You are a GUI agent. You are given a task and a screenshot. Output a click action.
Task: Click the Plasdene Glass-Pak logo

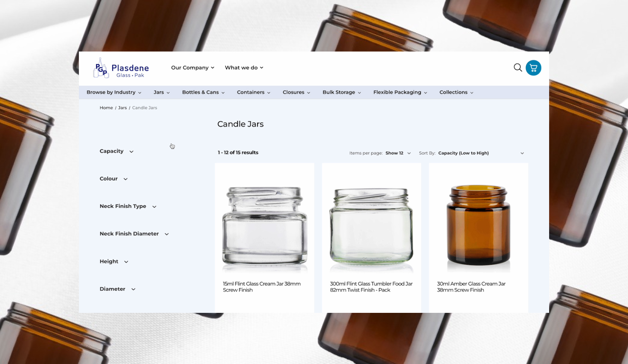[121, 68]
